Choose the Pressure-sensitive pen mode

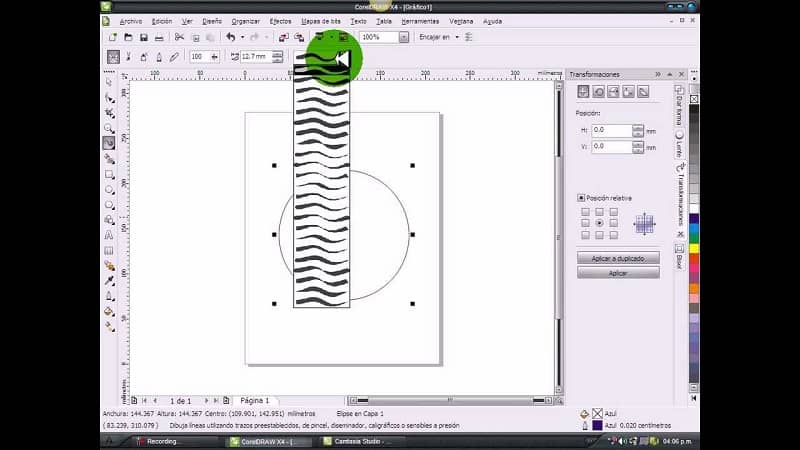174,57
